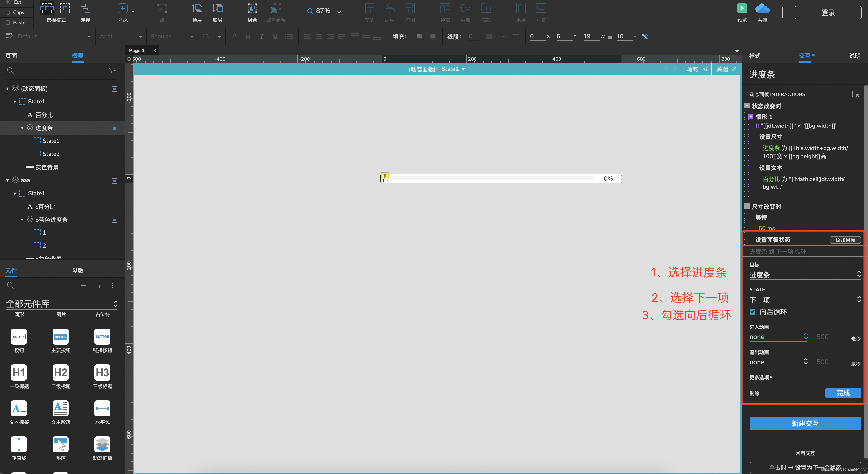Switch to the 母版 tab
The image size is (868, 474).
tap(77, 270)
